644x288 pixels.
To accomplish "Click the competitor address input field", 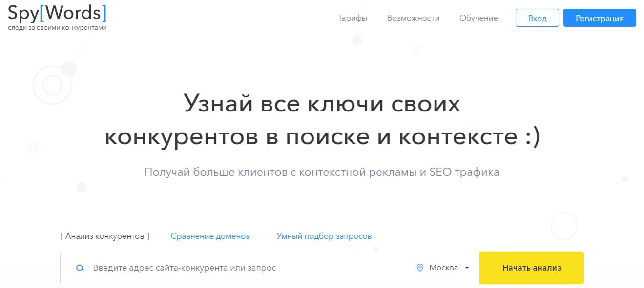I will point(220,268).
